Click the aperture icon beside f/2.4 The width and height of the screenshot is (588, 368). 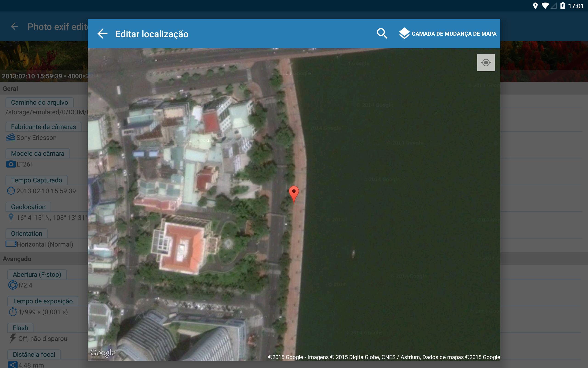pos(13,285)
